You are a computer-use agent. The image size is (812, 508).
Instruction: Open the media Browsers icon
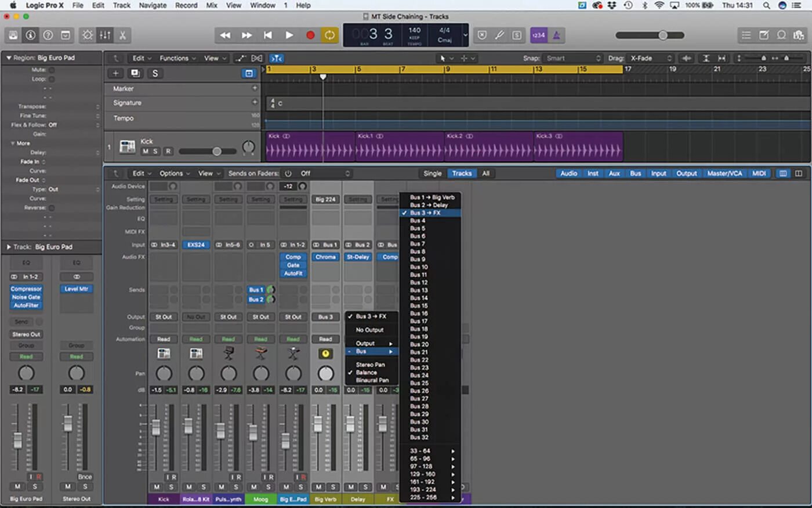799,35
